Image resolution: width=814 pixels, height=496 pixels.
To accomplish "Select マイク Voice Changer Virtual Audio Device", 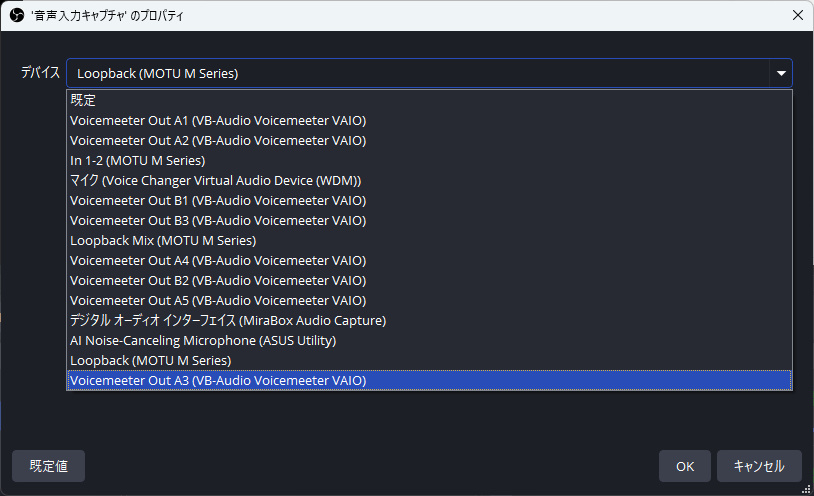I will [x=215, y=180].
